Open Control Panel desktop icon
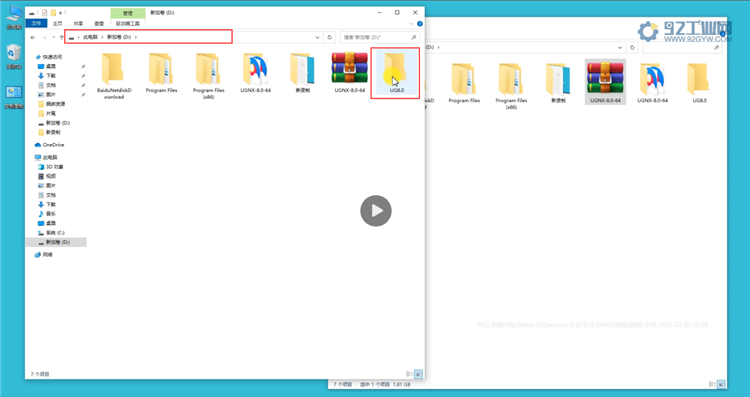The width and height of the screenshot is (750, 397). click(14, 97)
